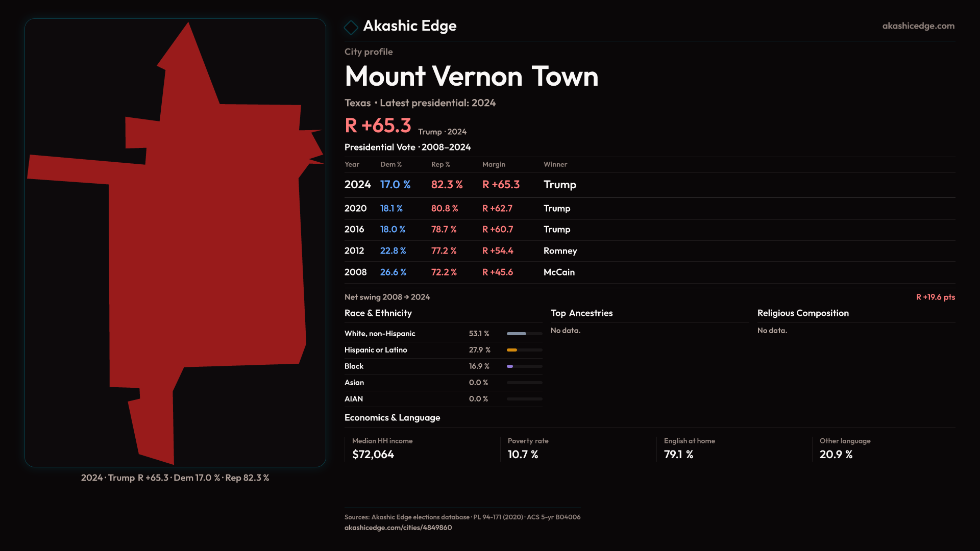
Task: Click the Poverty rate stat card
Action: tap(528, 448)
